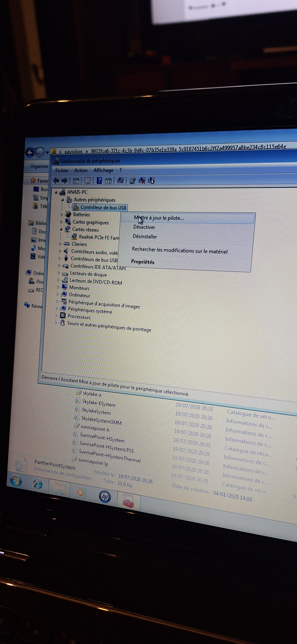Select the sunrisepoint-h file in Explorer
Image resolution: width=297 pixels, height=644 pixels.
[95, 428]
